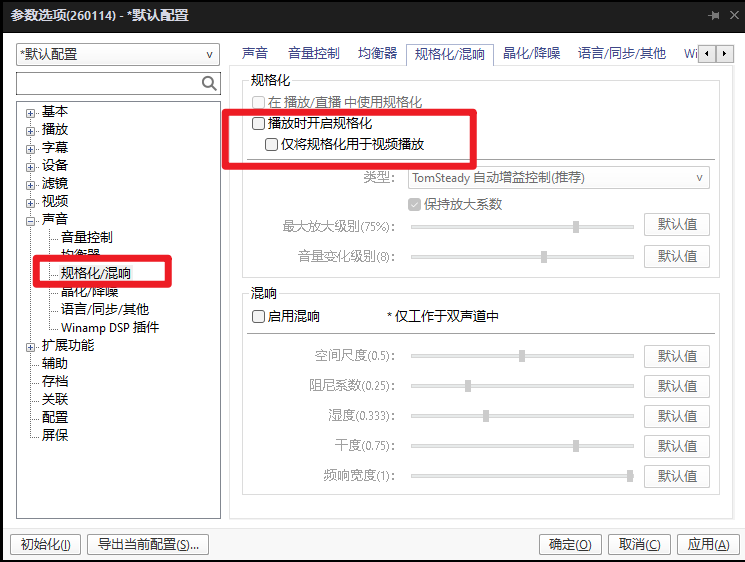The image size is (745, 562).
Task: Adjust the 频响宽度(1) slider
Action: click(630, 476)
